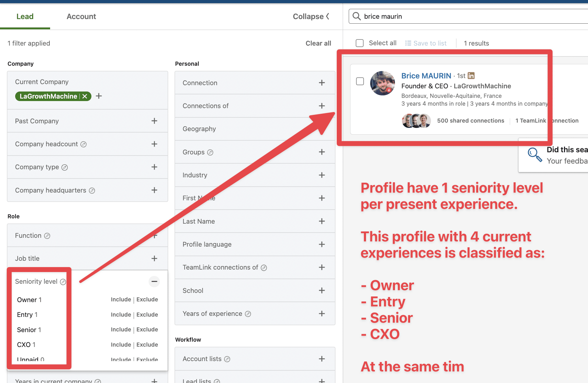The image size is (588, 383).
Task: Click the Bordeaux, Nouvelle-Aquitaine, France location text
Action: click(x=451, y=96)
